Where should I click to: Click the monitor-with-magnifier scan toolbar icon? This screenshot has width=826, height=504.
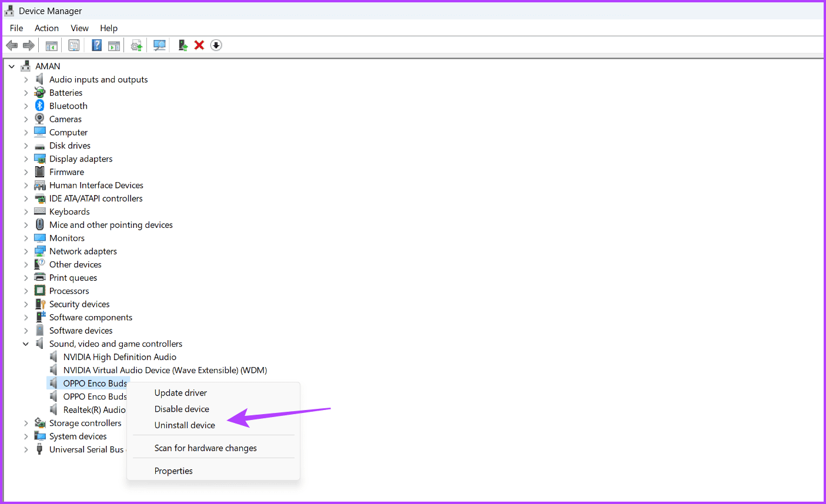click(x=159, y=45)
